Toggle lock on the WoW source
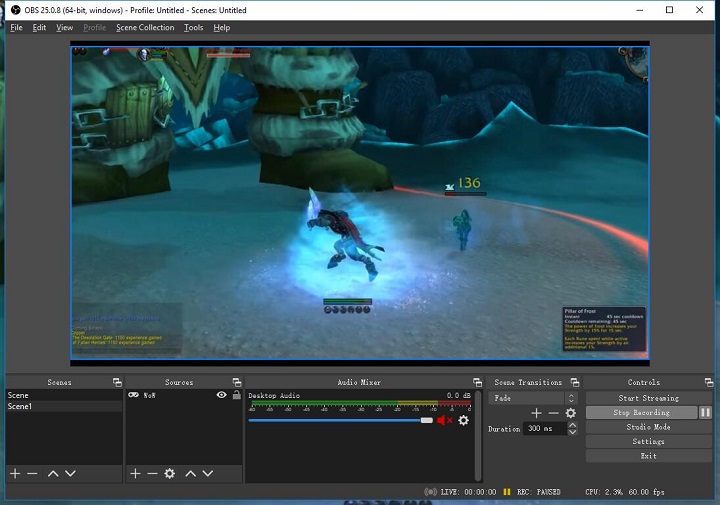The width and height of the screenshot is (720, 505). point(236,394)
